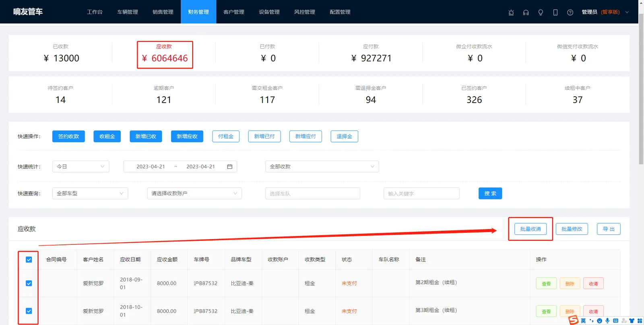Click 收清 for the 第3期租金 row
The height and width of the screenshot is (325, 644).
point(593,311)
